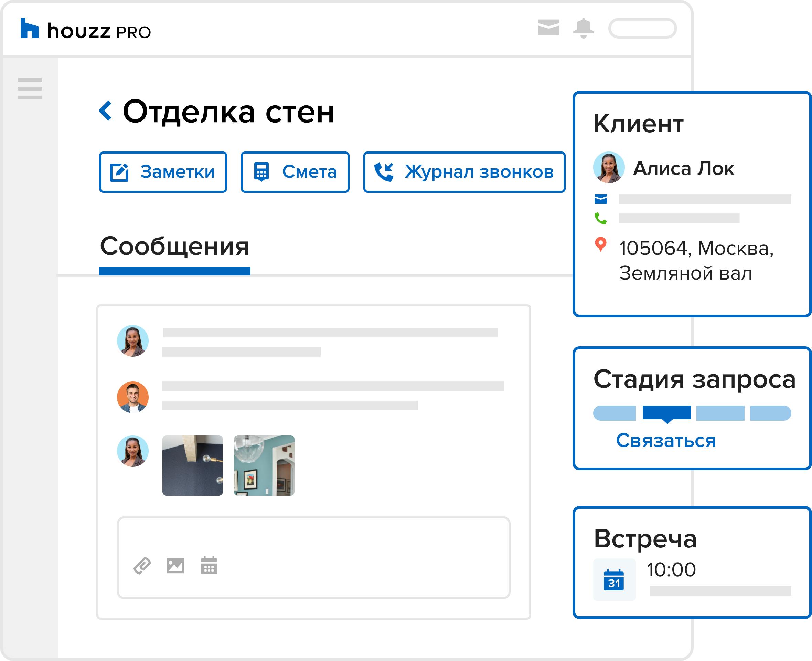Click the insert image icon in the message box
The image size is (812, 661).
175,566
